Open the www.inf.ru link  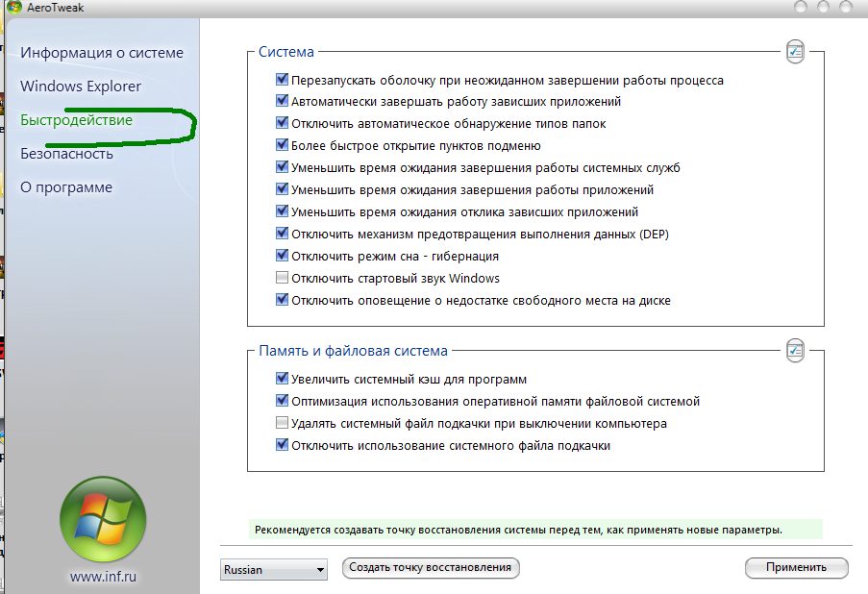[x=103, y=577]
